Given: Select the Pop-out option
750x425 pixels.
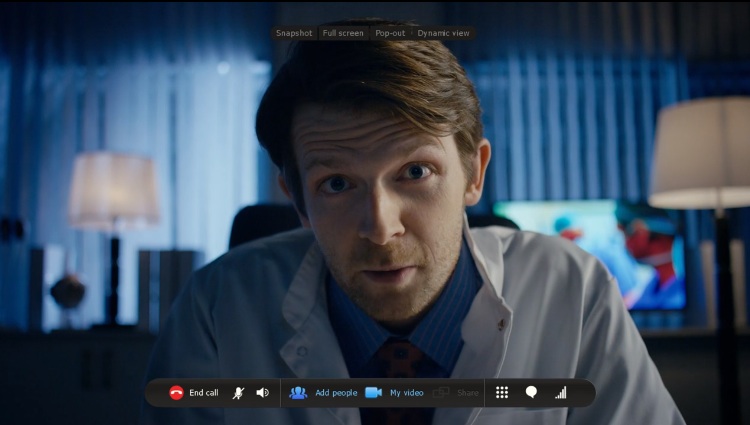Looking at the screenshot, I should (390, 33).
